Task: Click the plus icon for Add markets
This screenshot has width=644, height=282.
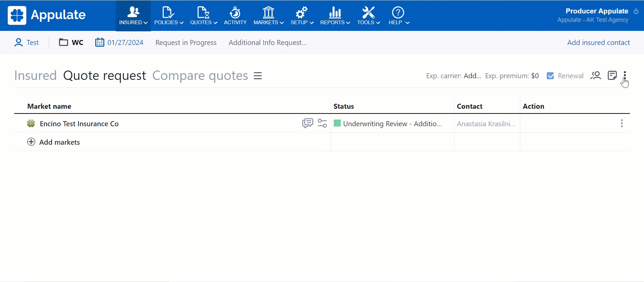Action: (31, 142)
